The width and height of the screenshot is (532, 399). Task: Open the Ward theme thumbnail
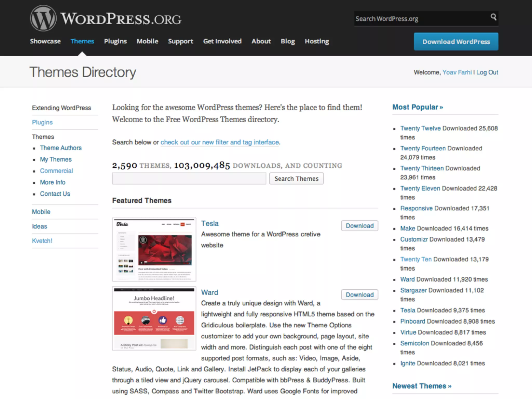154,318
